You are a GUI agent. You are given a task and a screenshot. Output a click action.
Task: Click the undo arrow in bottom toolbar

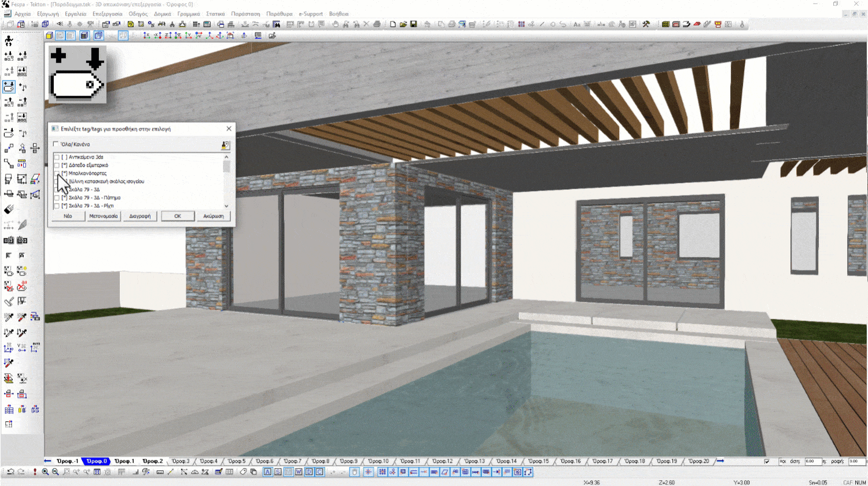point(10,472)
